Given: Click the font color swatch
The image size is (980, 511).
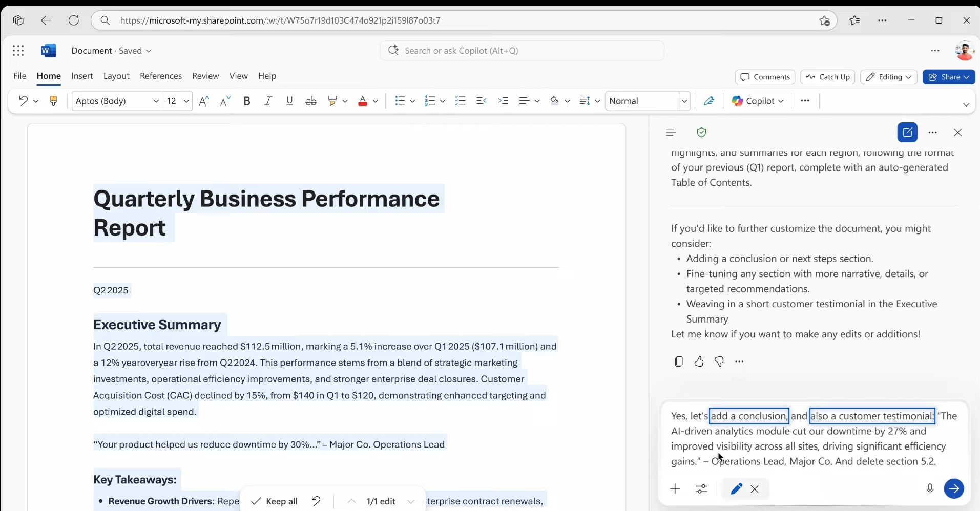Looking at the screenshot, I should coord(363,101).
